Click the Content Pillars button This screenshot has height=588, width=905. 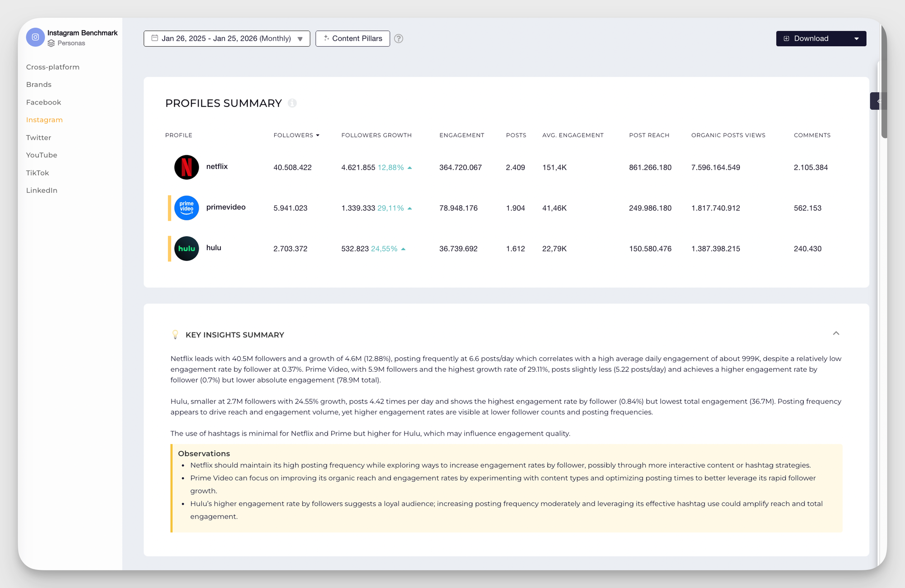pos(352,38)
